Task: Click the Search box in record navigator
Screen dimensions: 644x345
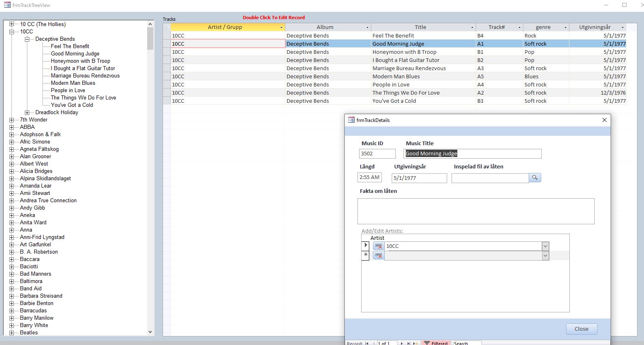Action: tap(467, 343)
